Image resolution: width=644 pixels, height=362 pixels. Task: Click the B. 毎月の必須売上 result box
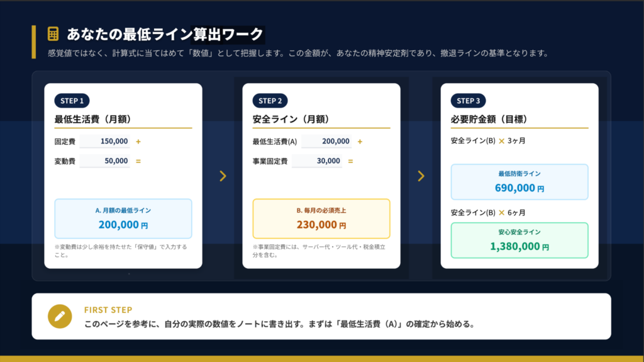[321, 218]
